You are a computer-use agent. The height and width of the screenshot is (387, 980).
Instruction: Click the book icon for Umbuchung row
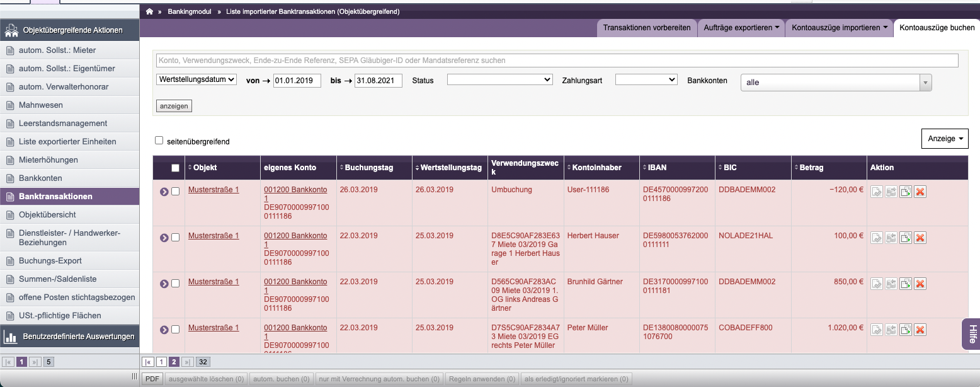coord(877,192)
